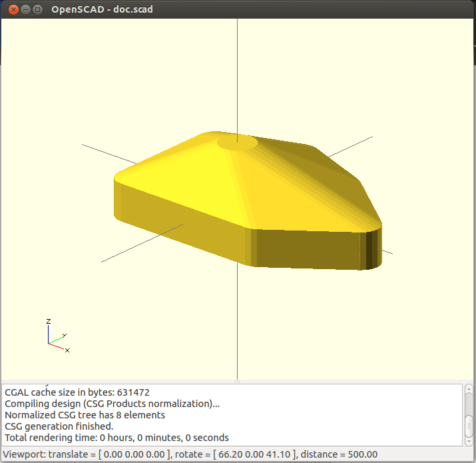Viewport: 476px width, 463px height.
Task: Click the 'Total rendering time' console line
Action: (x=117, y=438)
